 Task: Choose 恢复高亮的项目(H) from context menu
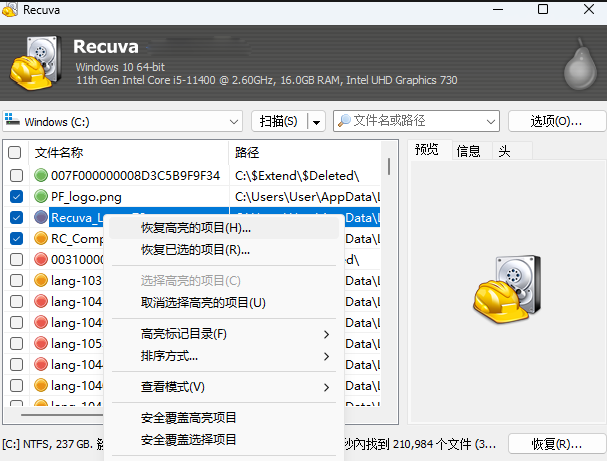coord(224,228)
